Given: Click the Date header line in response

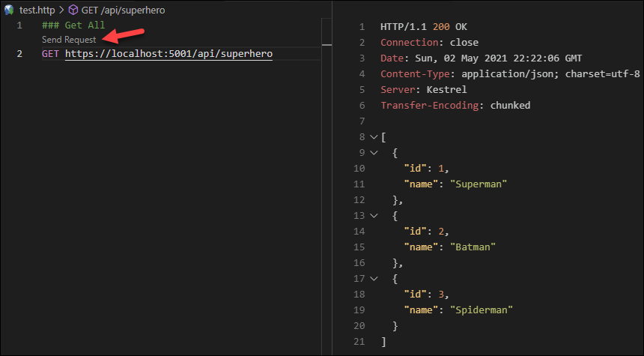Looking at the screenshot, I should tap(481, 58).
